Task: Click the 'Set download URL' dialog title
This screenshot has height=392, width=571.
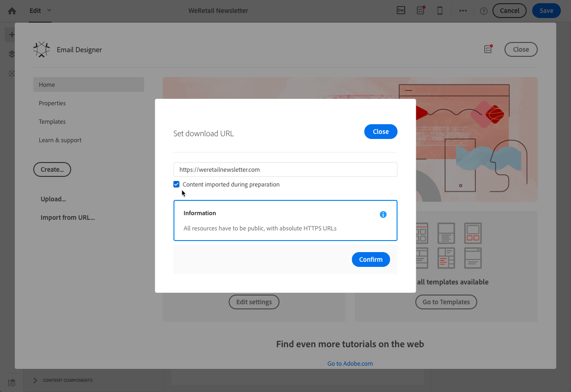Action: click(x=204, y=133)
